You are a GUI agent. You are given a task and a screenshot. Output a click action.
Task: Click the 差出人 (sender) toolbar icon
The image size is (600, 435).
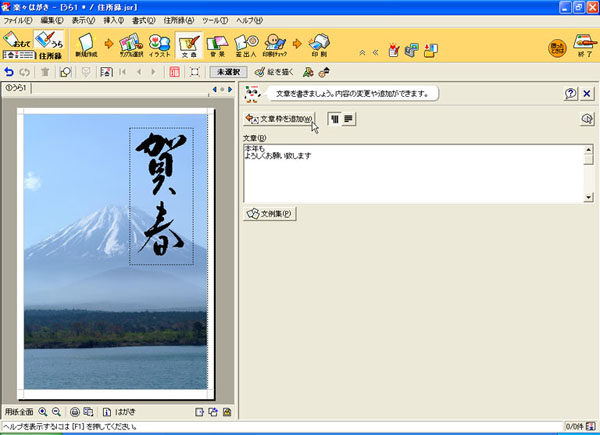click(x=246, y=44)
